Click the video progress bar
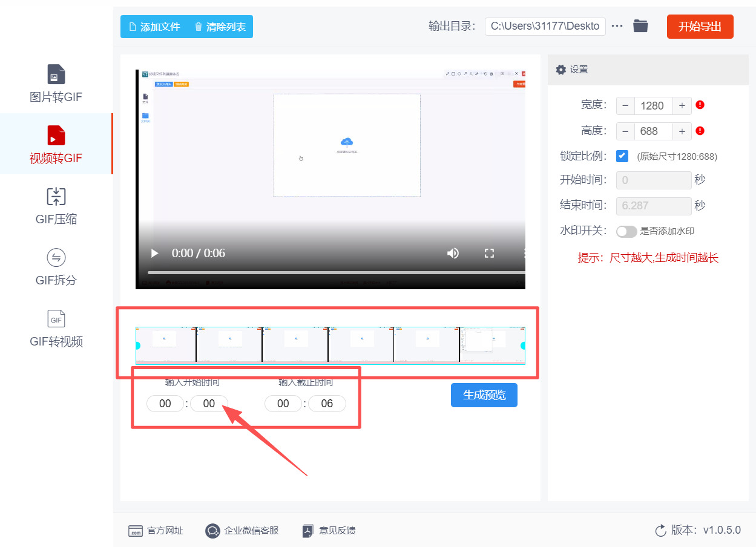 pyautogui.click(x=336, y=273)
